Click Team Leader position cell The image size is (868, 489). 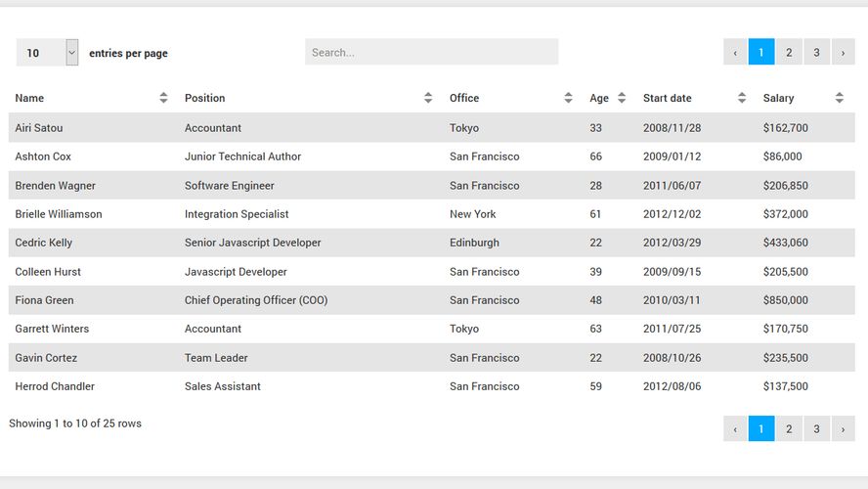216,358
